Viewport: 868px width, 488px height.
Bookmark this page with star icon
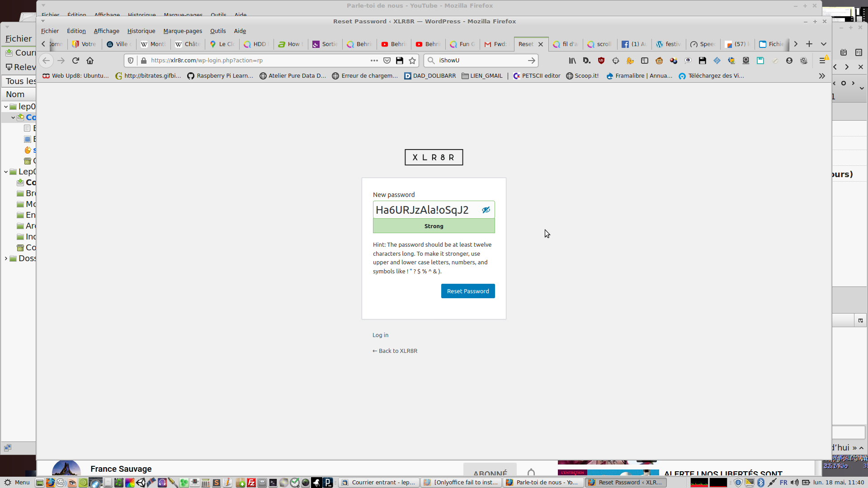pos(412,61)
